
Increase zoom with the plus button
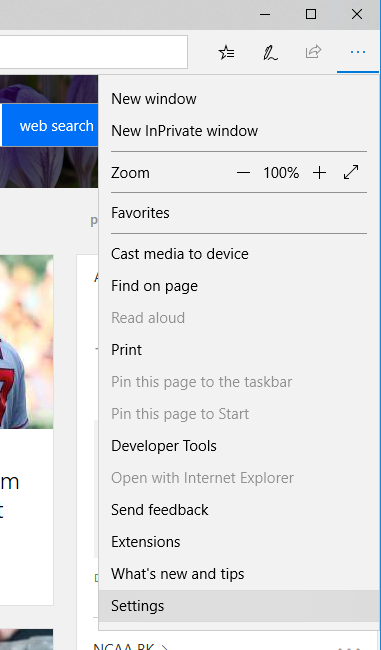tap(320, 173)
